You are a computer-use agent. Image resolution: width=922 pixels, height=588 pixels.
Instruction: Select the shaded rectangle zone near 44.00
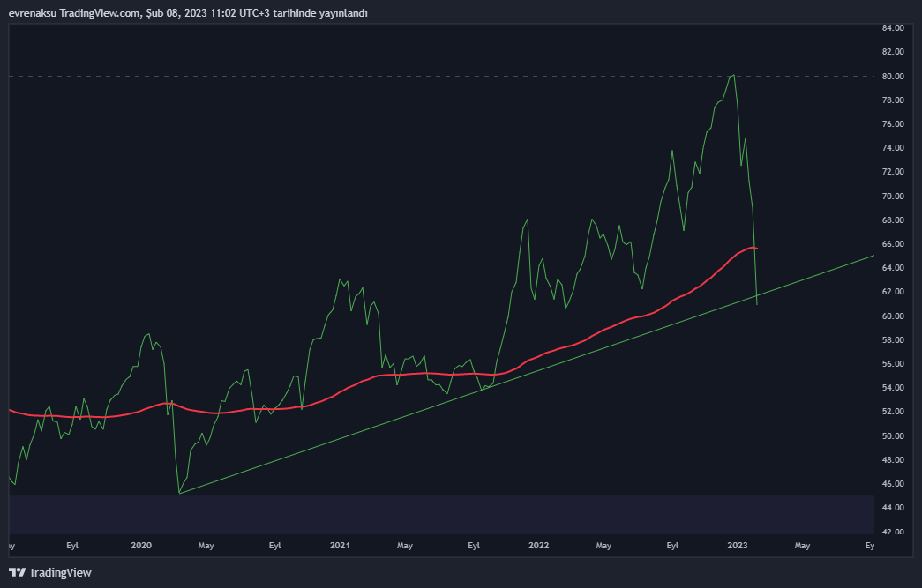click(x=442, y=515)
